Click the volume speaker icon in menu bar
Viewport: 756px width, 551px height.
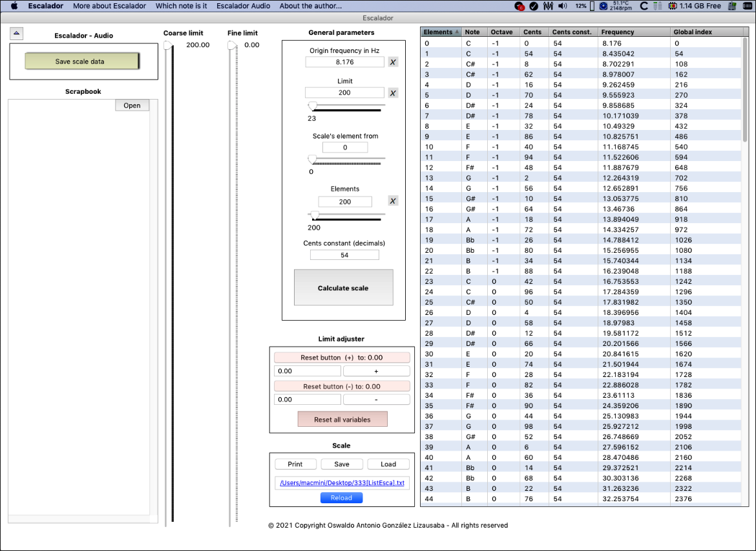coord(562,6)
